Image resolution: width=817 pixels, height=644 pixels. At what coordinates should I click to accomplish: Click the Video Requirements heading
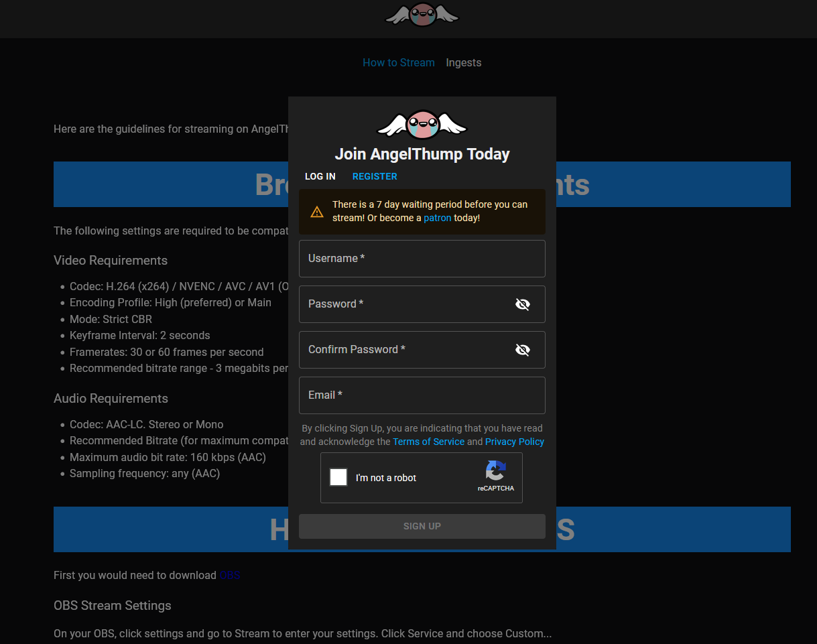pyautogui.click(x=111, y=261)
